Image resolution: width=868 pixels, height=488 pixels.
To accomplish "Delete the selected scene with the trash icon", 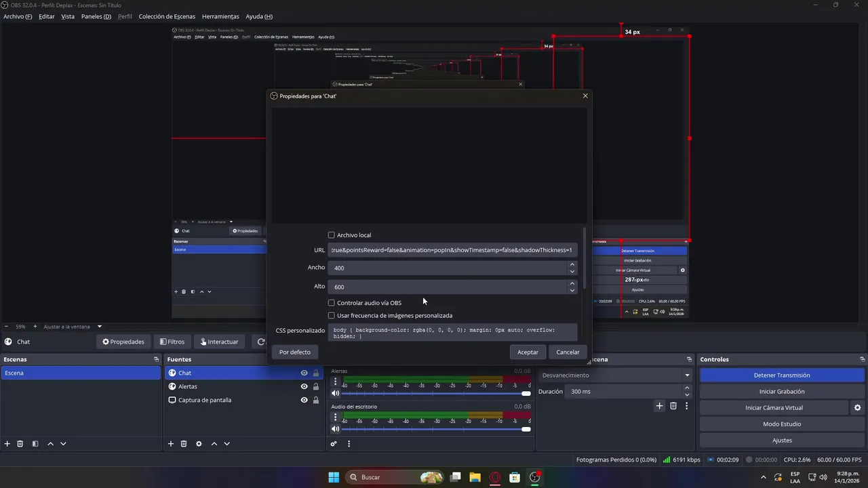I will pyautogui.click(x=20, y=444).
